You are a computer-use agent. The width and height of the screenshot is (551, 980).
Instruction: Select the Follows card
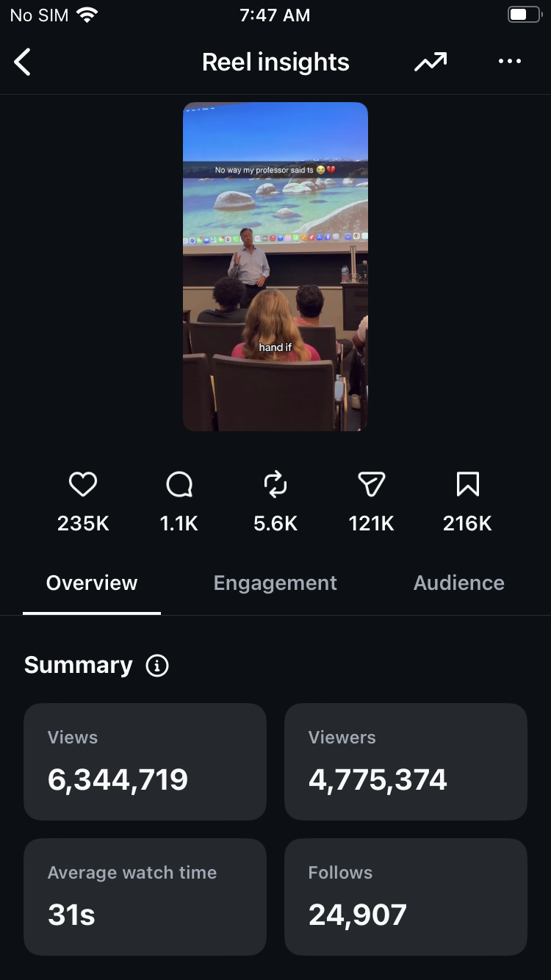click(406, 897)
